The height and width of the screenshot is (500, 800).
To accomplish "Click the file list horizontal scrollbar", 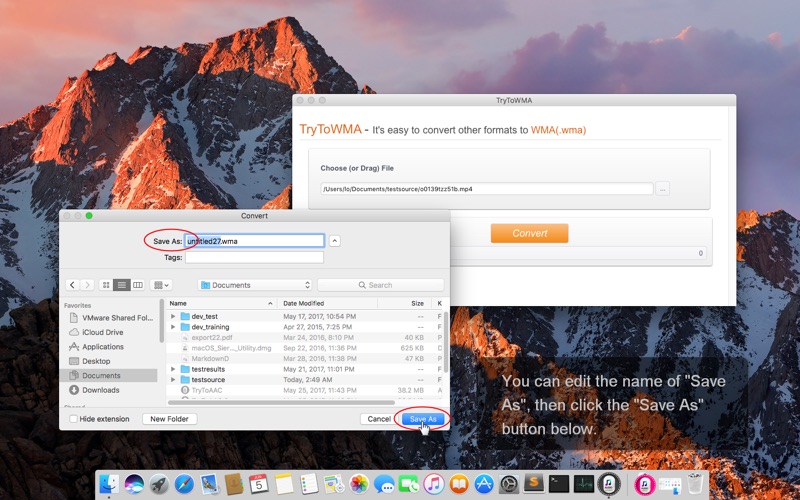I will coord(281,403).
